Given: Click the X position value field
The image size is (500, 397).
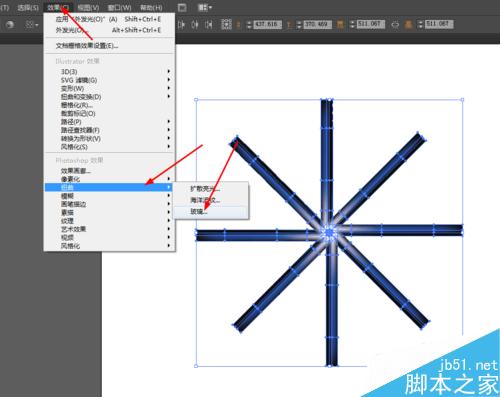Looking at the screenshot, I should coord(268,24).
